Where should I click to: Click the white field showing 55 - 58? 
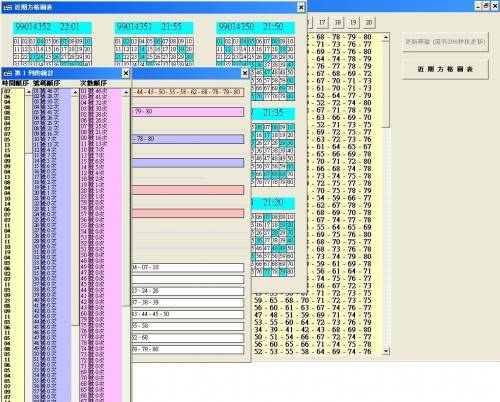188,326
